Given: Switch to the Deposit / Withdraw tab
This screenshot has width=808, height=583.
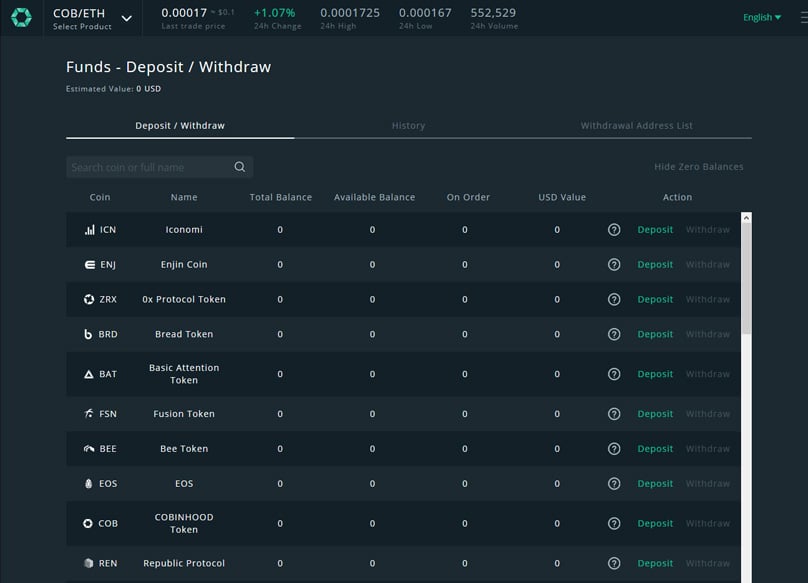Looking at the screenshot, I should [180, 125].
